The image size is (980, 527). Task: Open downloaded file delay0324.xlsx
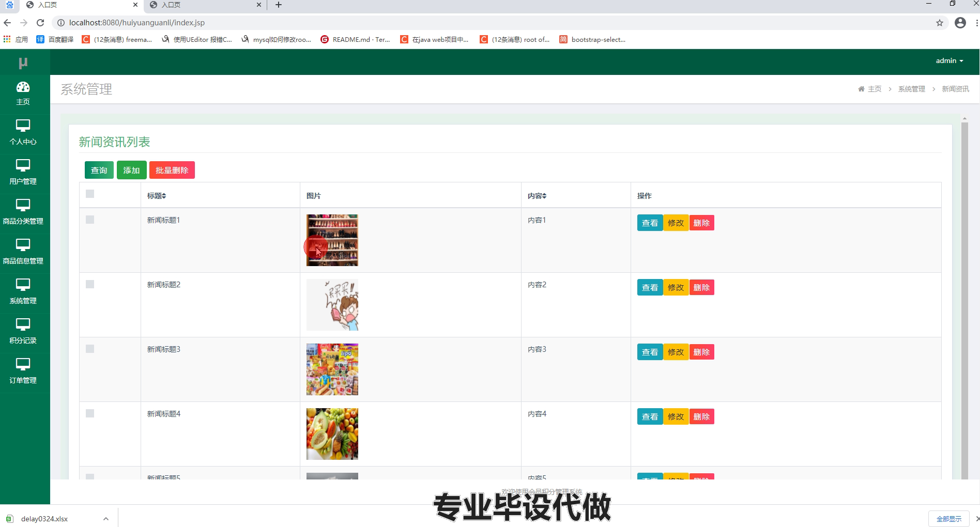[44, 519]
